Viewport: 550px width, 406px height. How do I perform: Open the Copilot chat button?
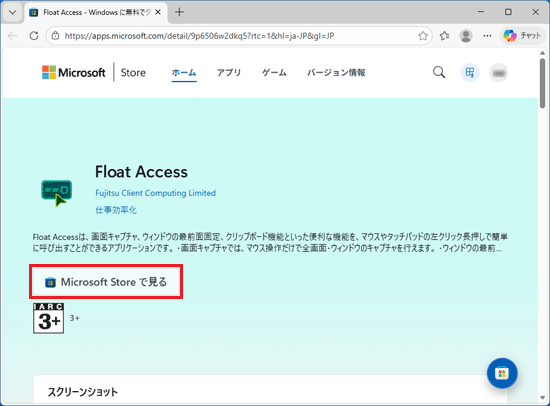pyautogui.click(x=522, y=35)
